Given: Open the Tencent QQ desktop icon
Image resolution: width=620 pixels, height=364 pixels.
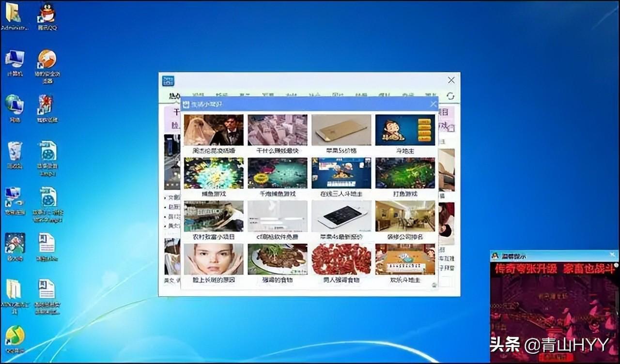Looking at the screenshot, I should click(x=47, y=16).
